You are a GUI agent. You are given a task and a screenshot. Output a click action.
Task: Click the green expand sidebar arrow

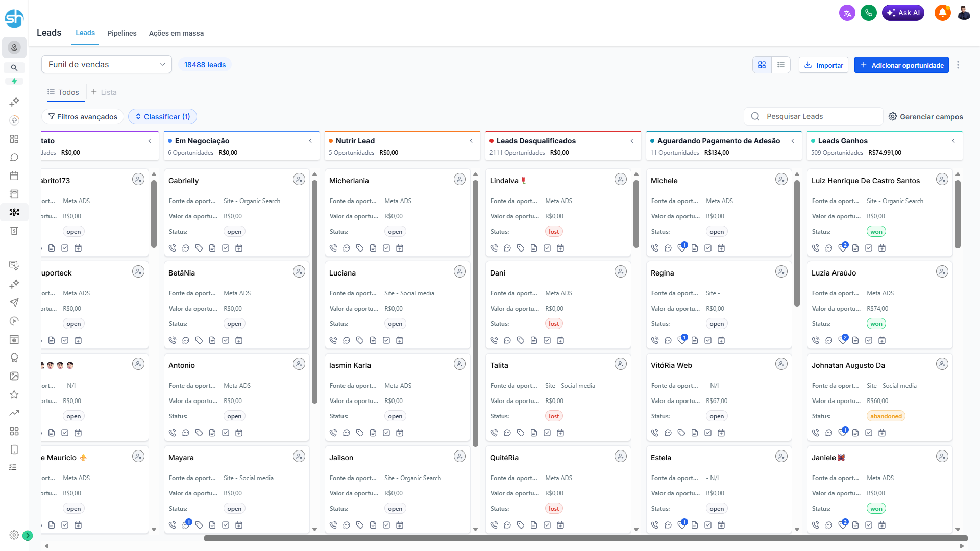pos(28,536)
